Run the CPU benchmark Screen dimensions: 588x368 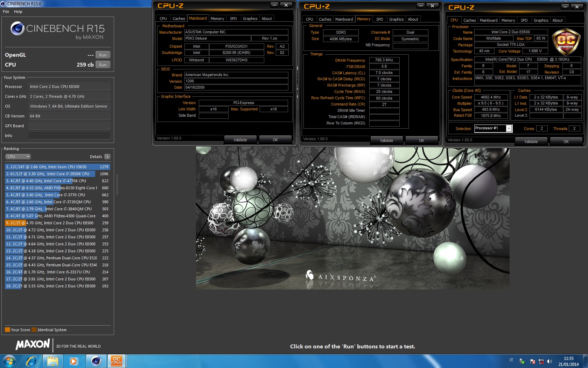click(x=103, y=65)
